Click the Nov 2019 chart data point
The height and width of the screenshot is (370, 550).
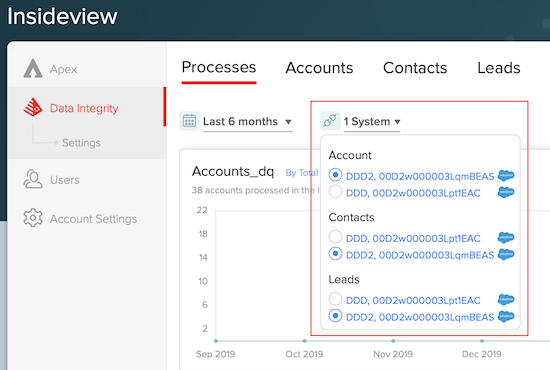tap(393, 341)
